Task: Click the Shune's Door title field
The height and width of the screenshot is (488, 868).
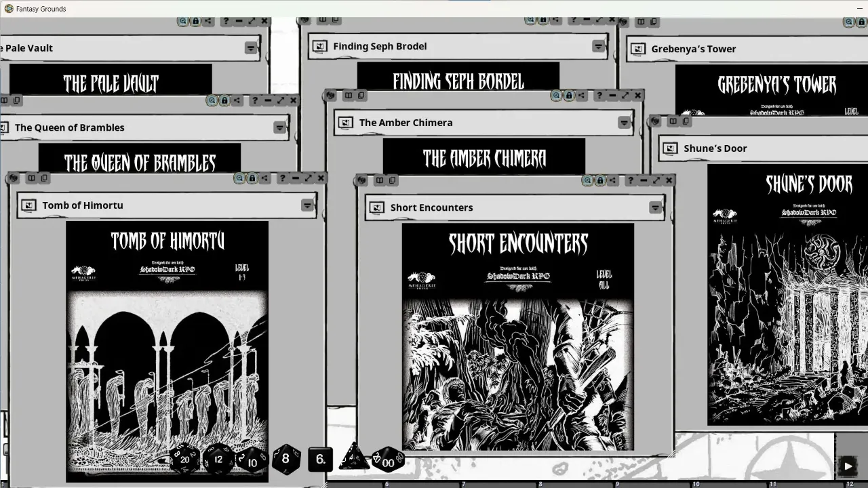Action: [765, 148]
